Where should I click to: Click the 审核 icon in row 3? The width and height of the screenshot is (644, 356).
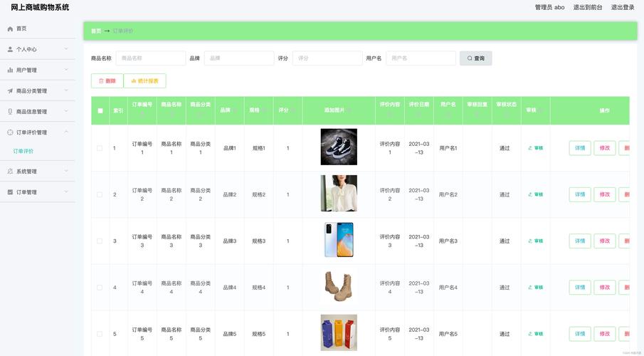point(530,241)
